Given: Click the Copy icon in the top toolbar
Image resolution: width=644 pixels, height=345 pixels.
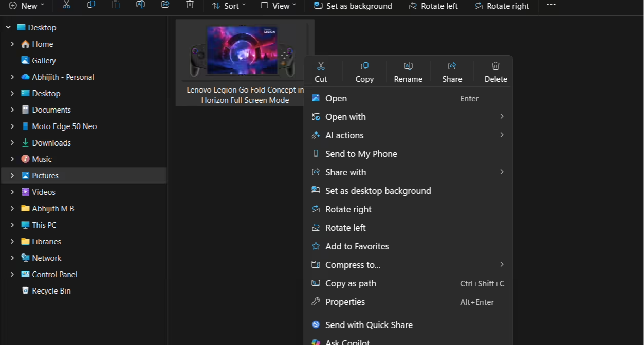Looking at the screenshot, I should 91,5.
